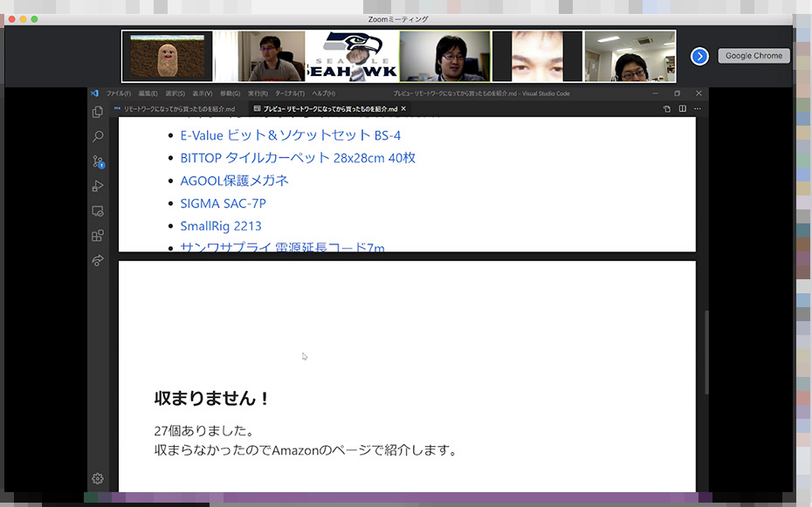The width and height of the screenshot is (812, 507).
Task: Click the blue next-participants arrow in Zoom
Action: tap(699, 56)
